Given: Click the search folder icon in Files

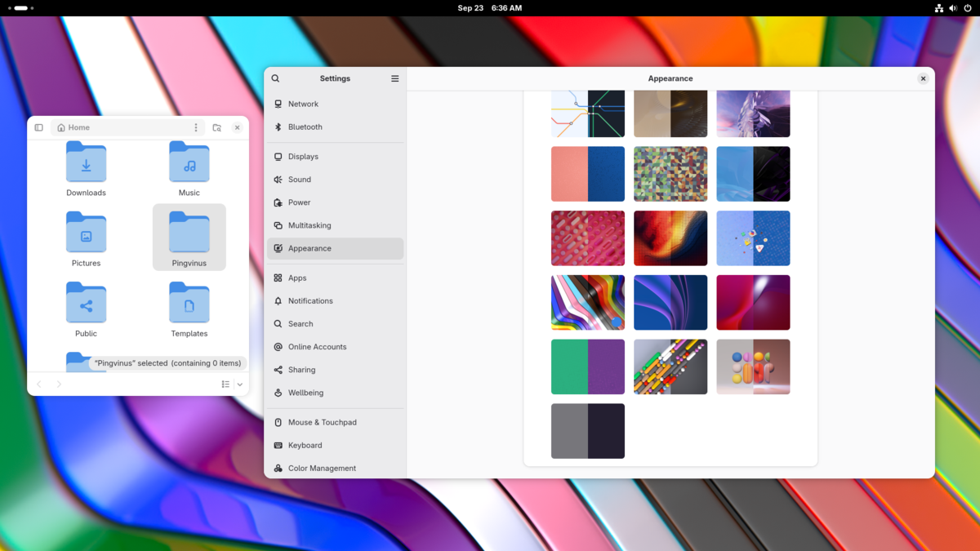Looking at the screenshot, I should (216, 127).
